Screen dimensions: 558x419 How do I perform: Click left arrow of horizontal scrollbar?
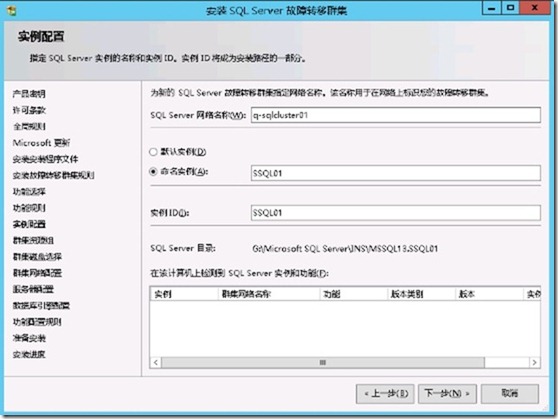(156, 363)
